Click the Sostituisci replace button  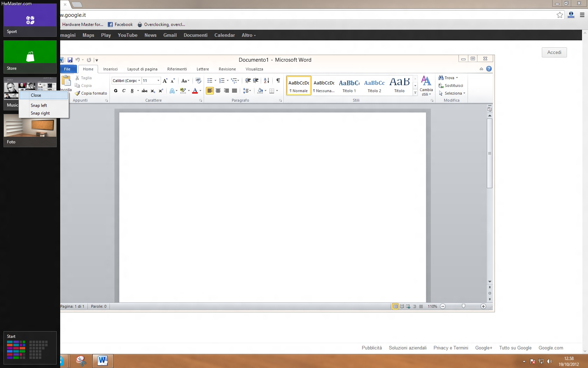click(x=451, y=86)
